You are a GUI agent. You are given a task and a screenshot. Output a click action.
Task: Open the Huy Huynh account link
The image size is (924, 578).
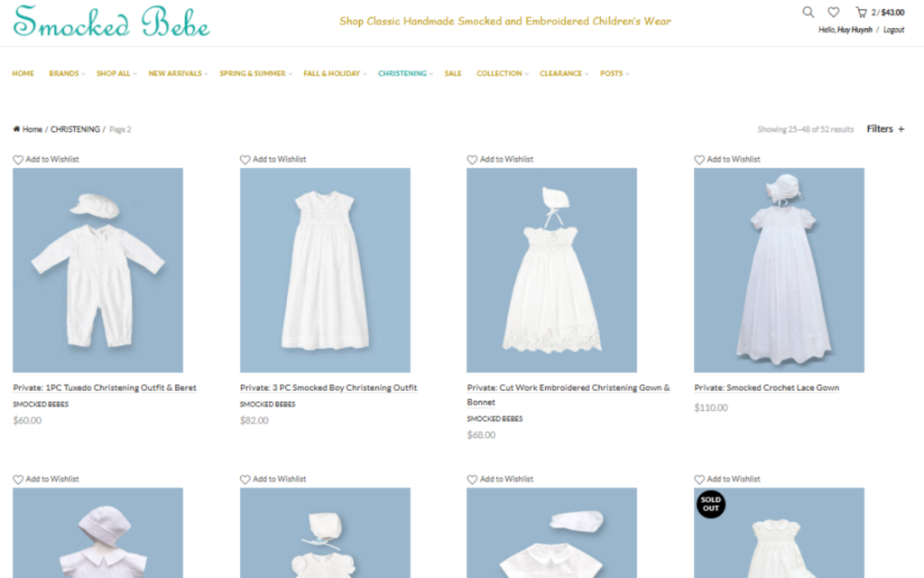855,30
